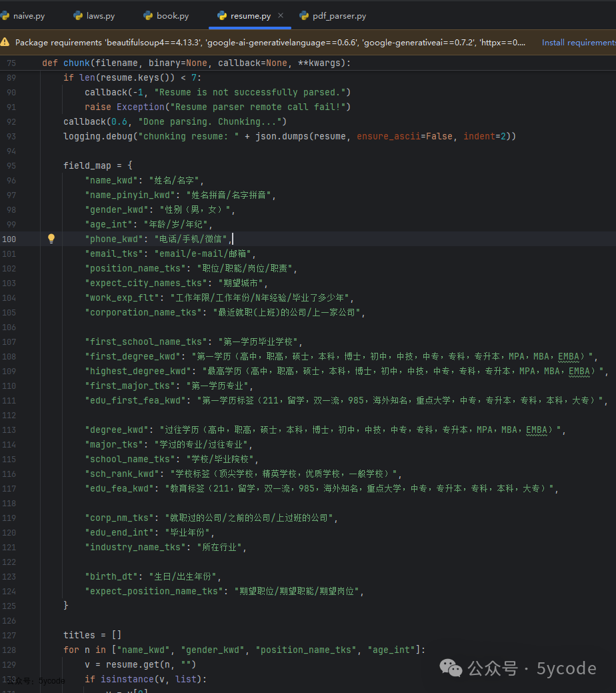
Task: Close the resume.py editor tab
Action: tap(281, 15)
